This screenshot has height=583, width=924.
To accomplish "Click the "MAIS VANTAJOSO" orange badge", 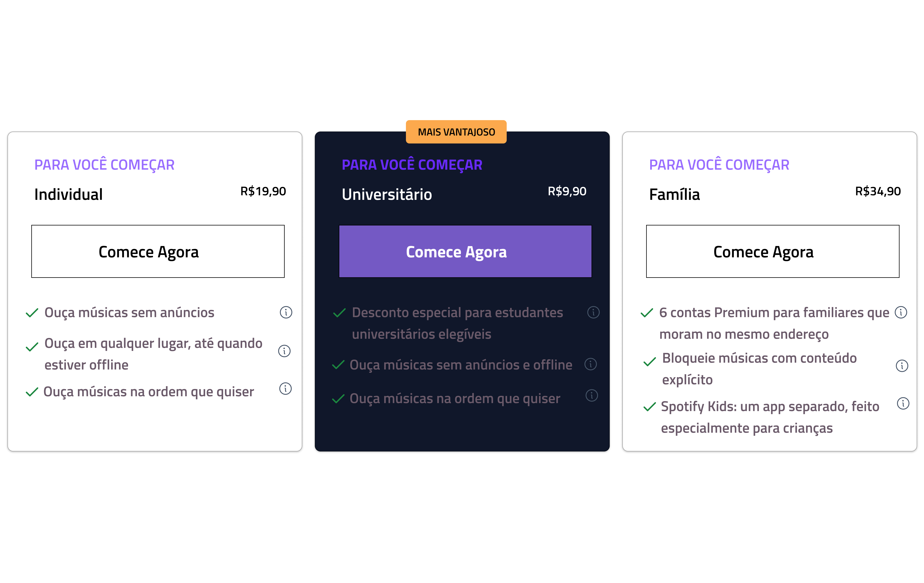I will [456, 132].
